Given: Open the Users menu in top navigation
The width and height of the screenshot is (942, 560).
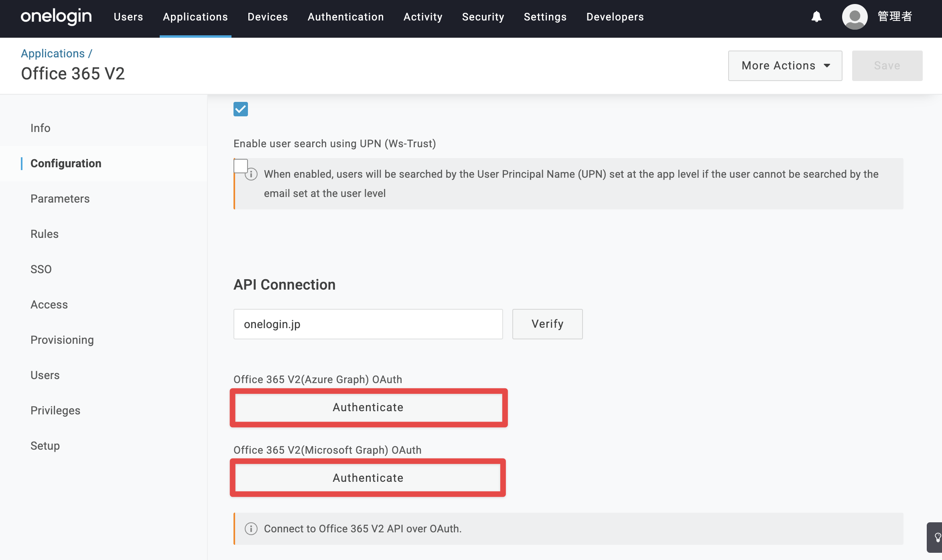Looking at the screenshot, I should (128, 17).
